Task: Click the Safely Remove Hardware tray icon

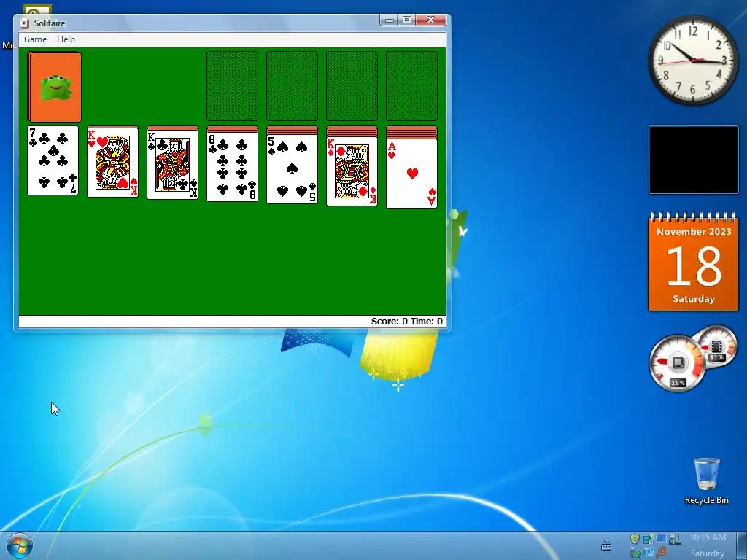Action: coord(635,553)
